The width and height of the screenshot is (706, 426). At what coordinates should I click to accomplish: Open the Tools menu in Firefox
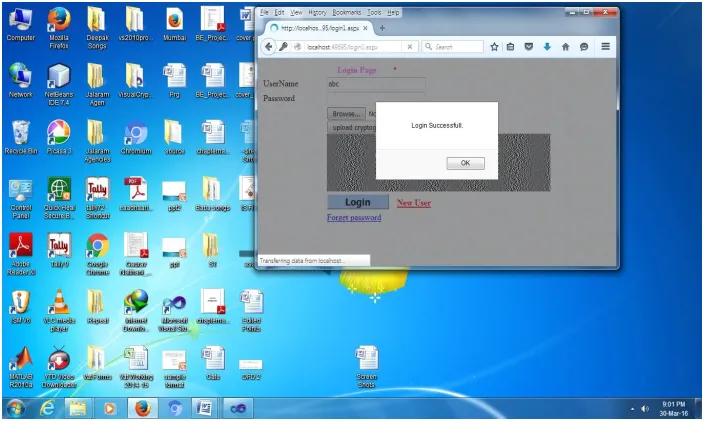[x=374, y=13]
